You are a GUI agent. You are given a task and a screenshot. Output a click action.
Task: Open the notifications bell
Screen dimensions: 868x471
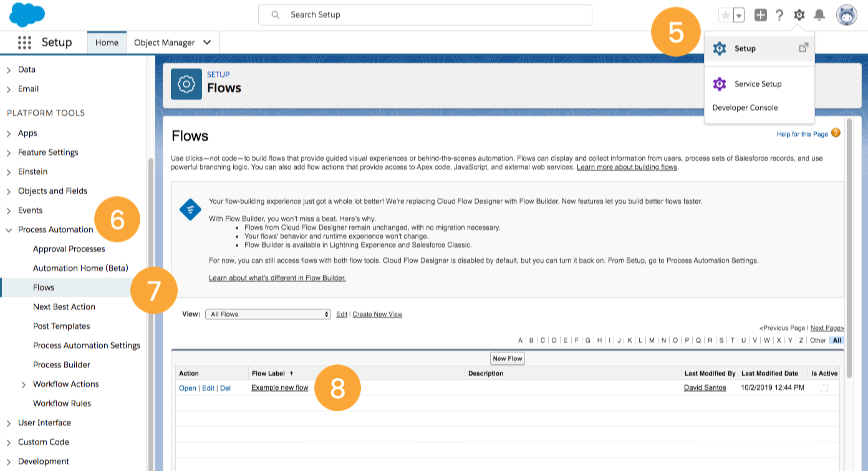[x=819, y=15]
